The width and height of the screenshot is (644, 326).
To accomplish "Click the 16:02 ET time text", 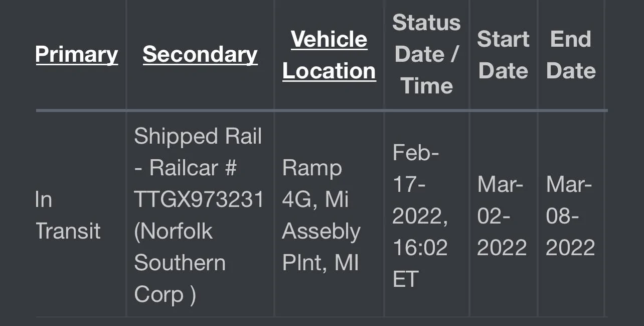I will point(420,263).
